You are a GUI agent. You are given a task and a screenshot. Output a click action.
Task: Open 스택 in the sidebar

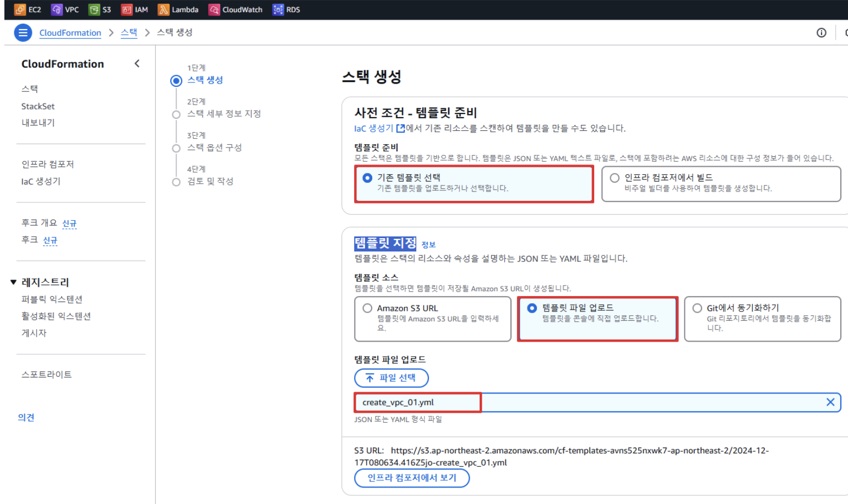coord(30,89)
